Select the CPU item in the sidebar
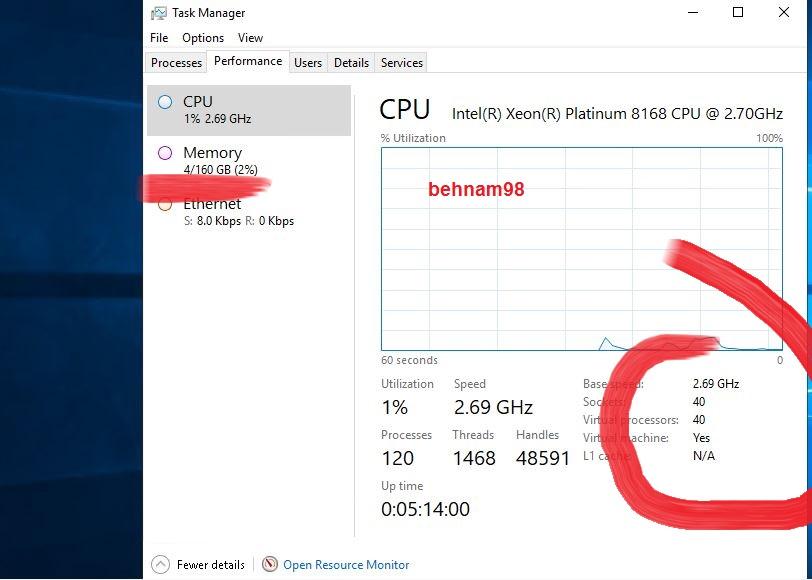The width and height of the screenshot is (812, 580). pos(249,110)
